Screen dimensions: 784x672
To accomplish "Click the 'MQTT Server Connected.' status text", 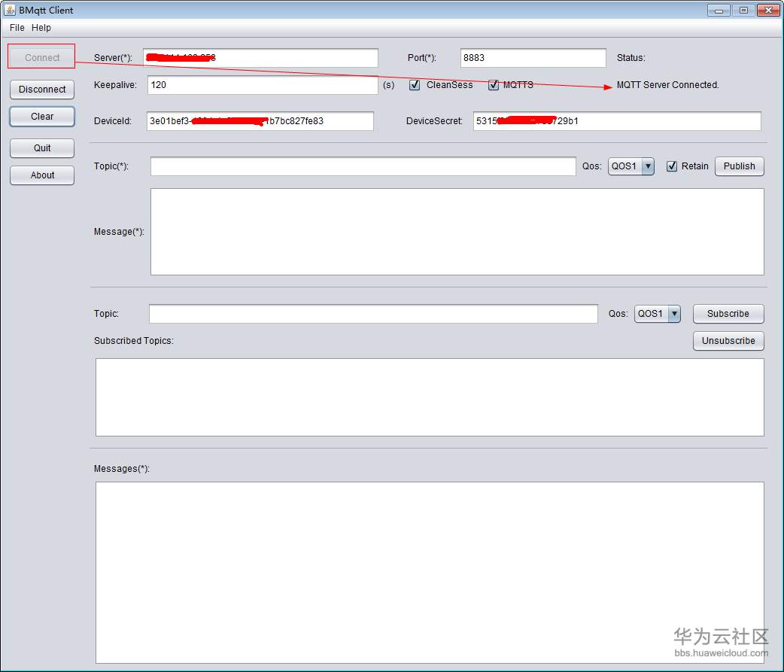I will click(667, 85).
